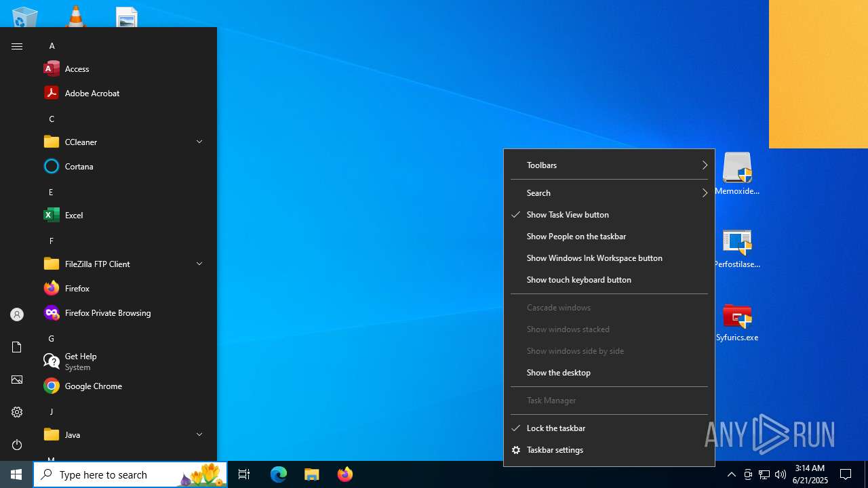Image resolution: width=868 pixels, height=488 pixels.
Task: Open Access from the Start menu
Action: click(125, 68)
